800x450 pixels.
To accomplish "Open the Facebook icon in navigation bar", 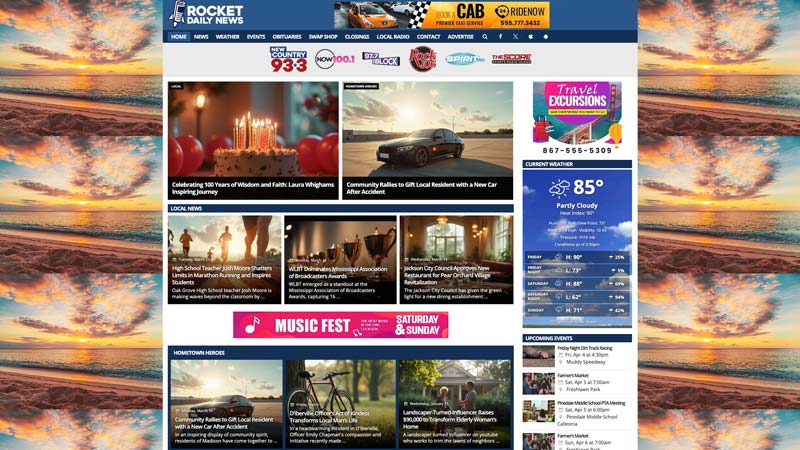I will click(x=500, y=36).
